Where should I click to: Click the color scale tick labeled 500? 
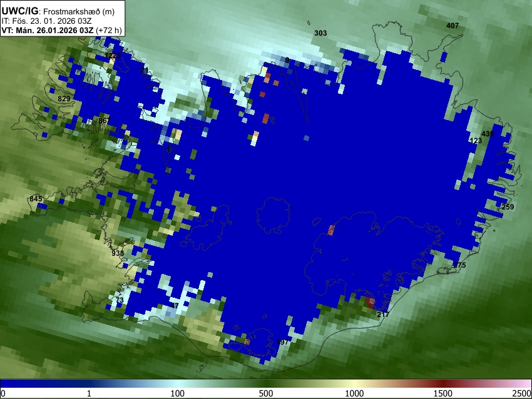(x=265, y=393)
